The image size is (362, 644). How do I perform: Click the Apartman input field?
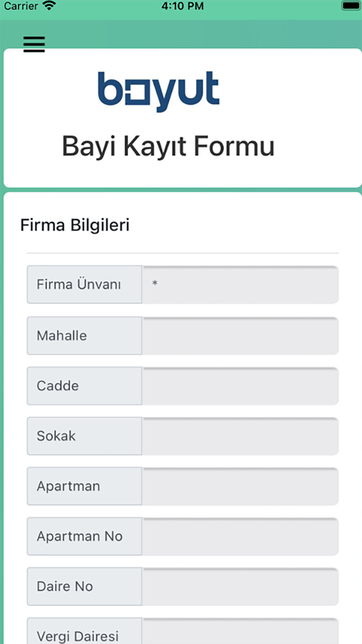pos(240,486)
